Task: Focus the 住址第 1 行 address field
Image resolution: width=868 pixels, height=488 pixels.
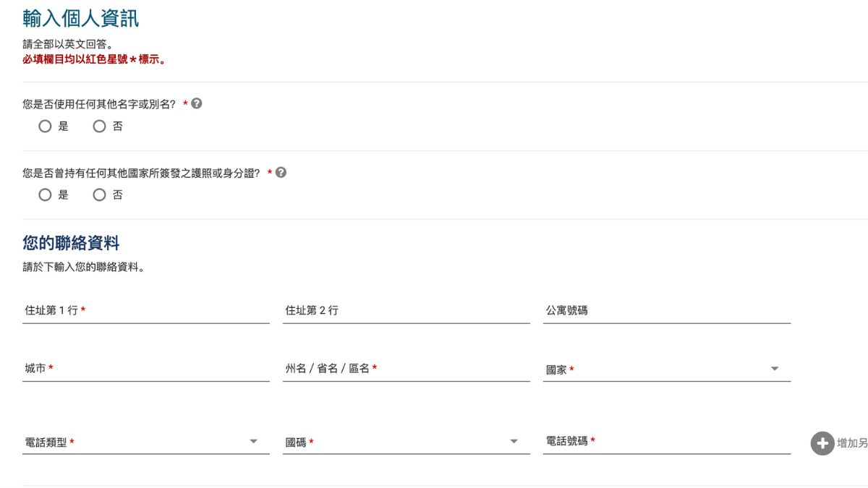Action: (x=146, y=311)
